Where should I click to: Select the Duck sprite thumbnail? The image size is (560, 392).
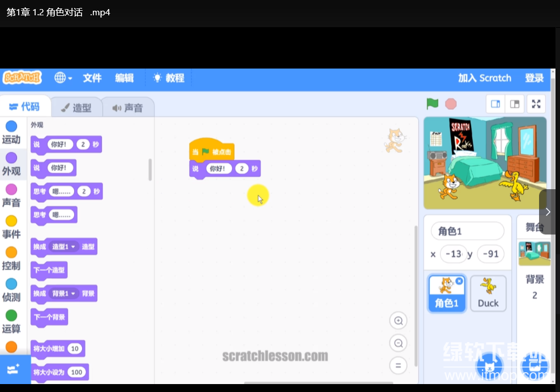(x=488, y=293)
